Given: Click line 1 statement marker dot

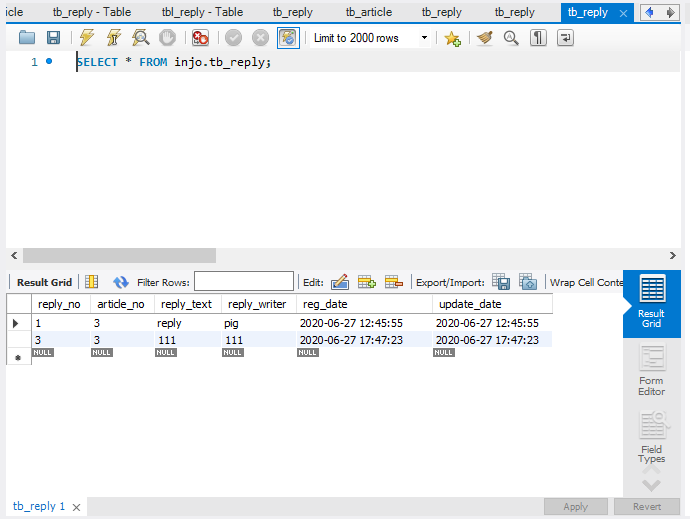Looking at the screenshot, I should coord(49,61).
